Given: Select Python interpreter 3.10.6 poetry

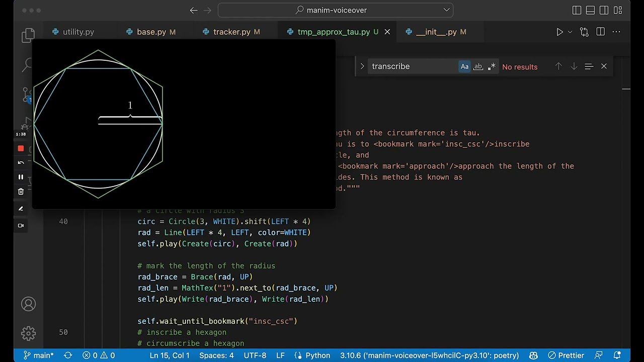Looking at the screenshot, I should pyautogui.click(x=429, y=355).
